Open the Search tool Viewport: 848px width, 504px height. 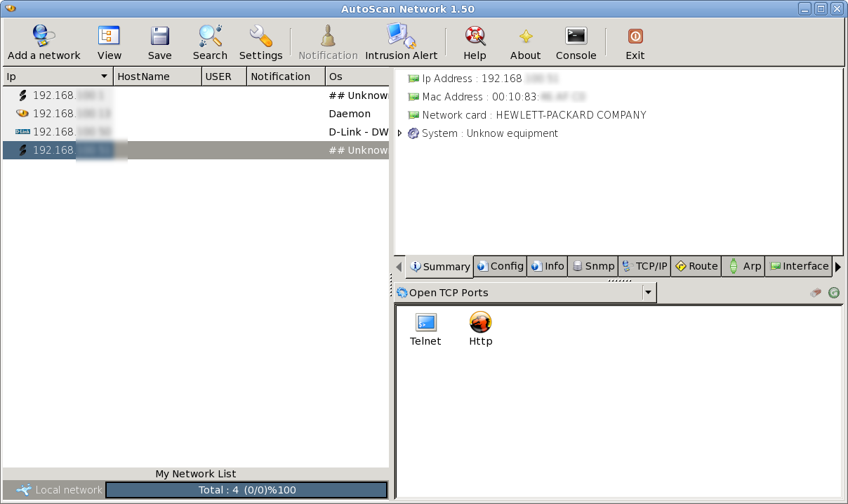tap(210, 36)
